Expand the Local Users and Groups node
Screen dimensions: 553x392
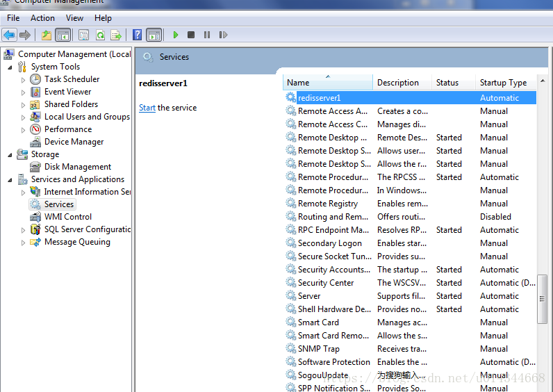coord(23,117)
